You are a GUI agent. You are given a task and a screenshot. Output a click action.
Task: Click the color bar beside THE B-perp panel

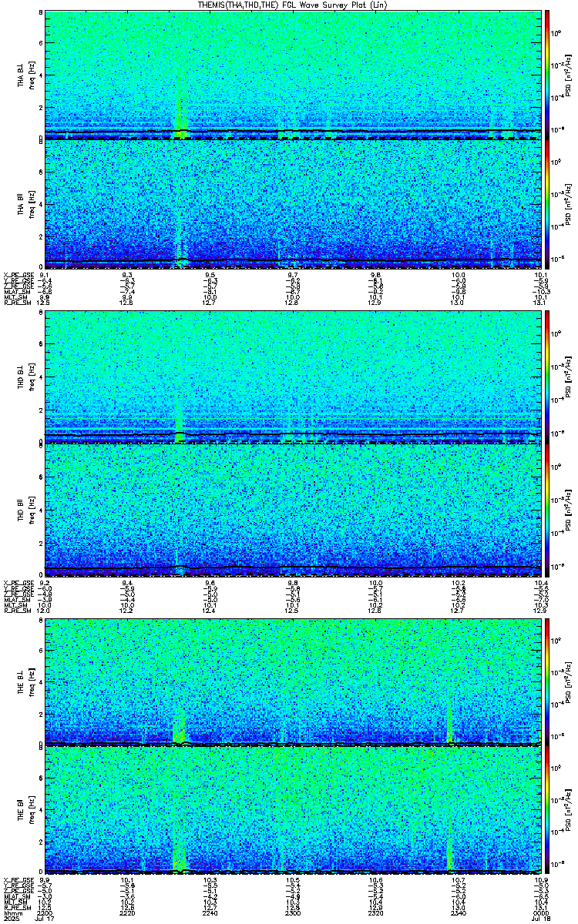coord(547,681)
